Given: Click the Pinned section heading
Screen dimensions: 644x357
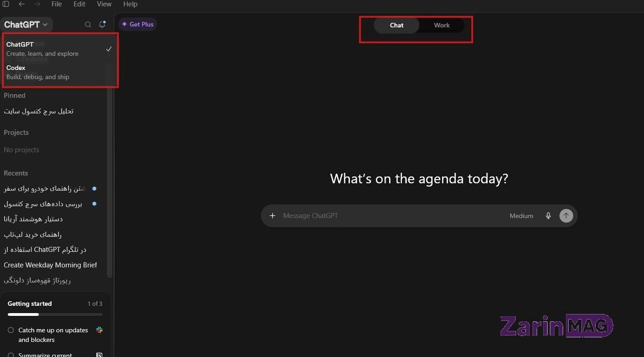Looking at the screenshot, I should click(15, 96).
